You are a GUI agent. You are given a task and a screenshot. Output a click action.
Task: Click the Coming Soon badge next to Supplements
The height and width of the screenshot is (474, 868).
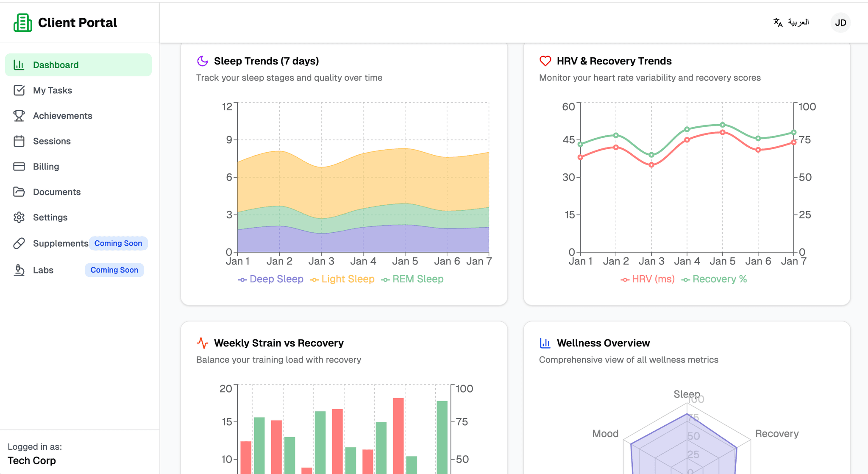pyautogui.click(x=118, y=243)
